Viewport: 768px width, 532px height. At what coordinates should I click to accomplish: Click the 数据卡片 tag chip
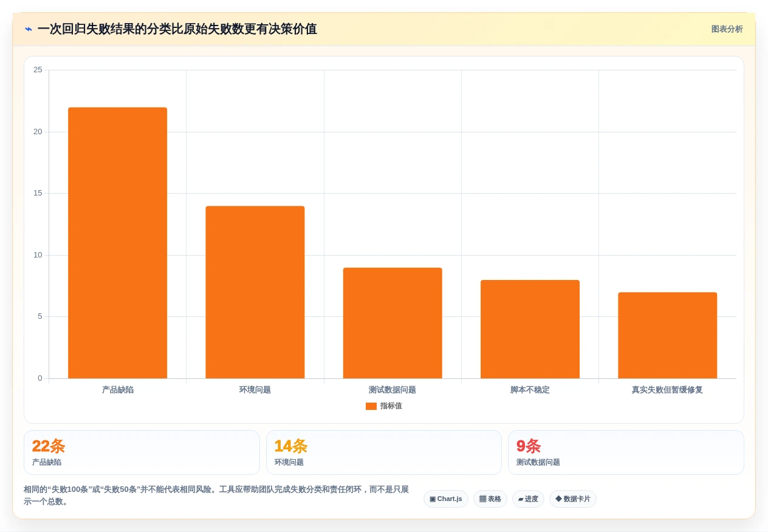(x=573, y=499)
